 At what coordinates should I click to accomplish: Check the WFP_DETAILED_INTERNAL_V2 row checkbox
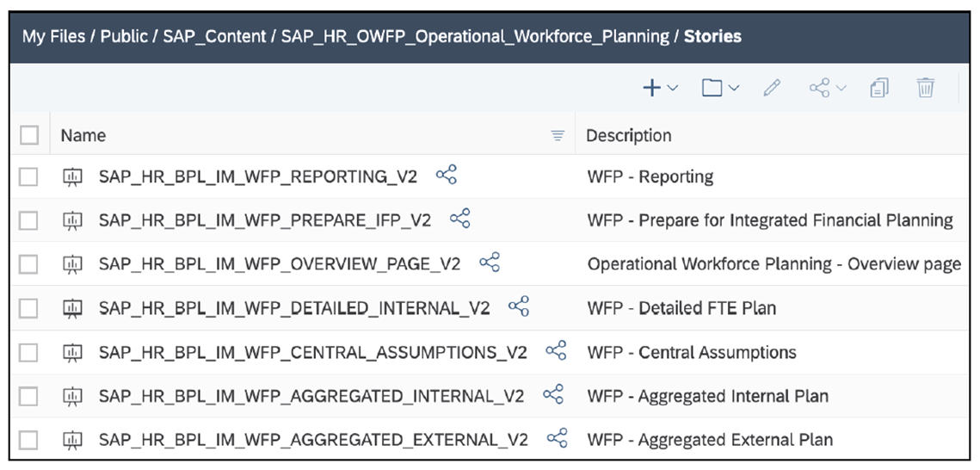pyautogui.click(x=28, y=308)
